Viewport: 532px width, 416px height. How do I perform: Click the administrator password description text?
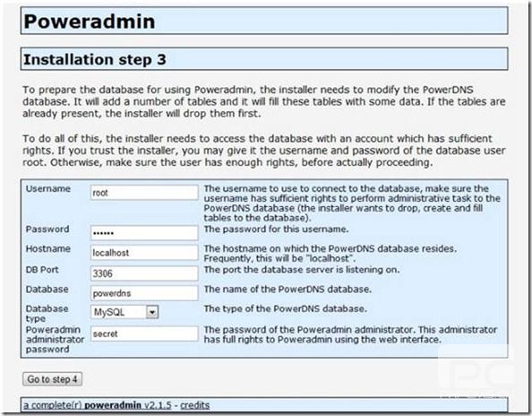pyautogui.click(x=350, y=334)
